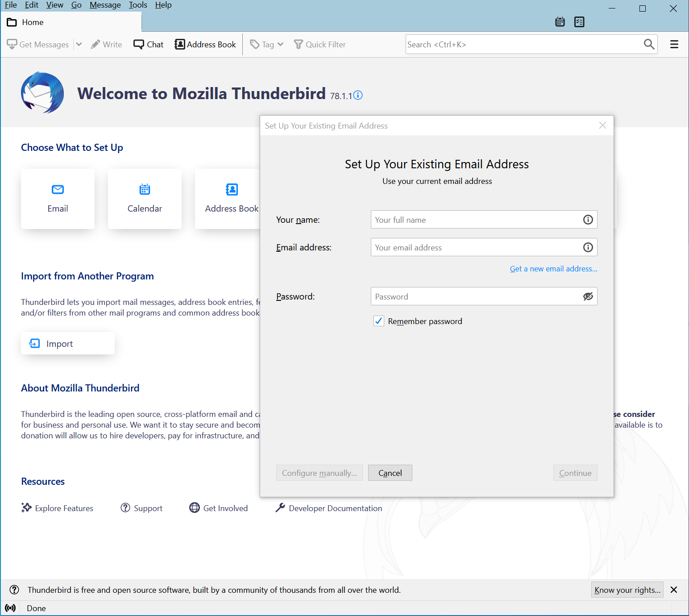This screenshot has height=616, width=689.
Task: Expand the Get Messages dropdown arrow
Action: (x=79, y=44)
